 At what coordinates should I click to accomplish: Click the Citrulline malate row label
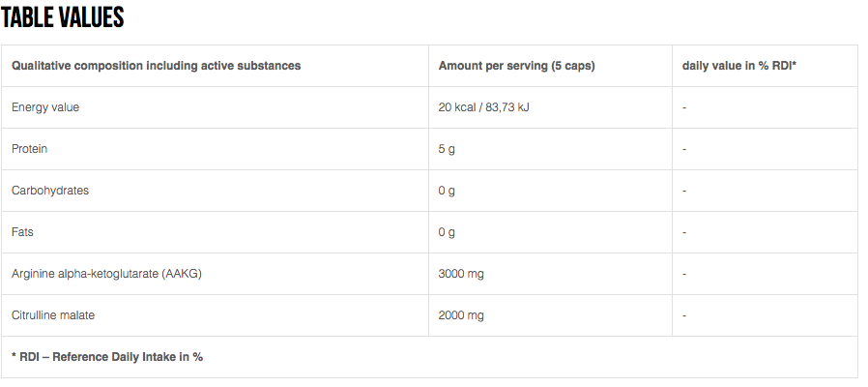53,315
